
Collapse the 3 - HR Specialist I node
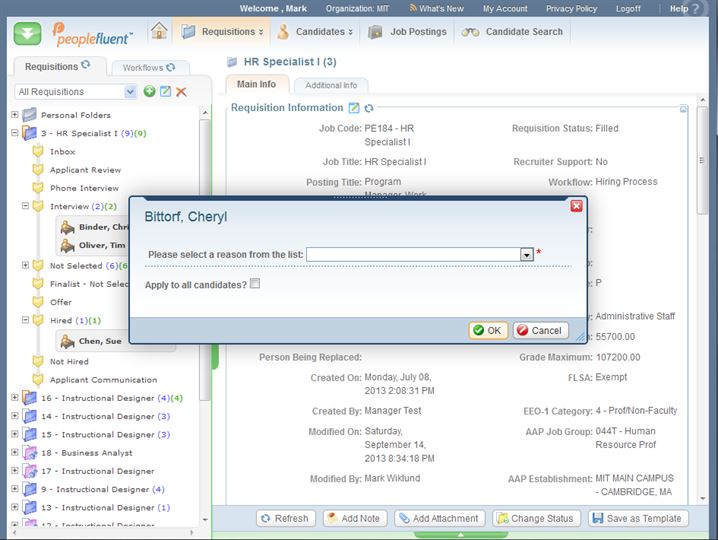[15, 133]
